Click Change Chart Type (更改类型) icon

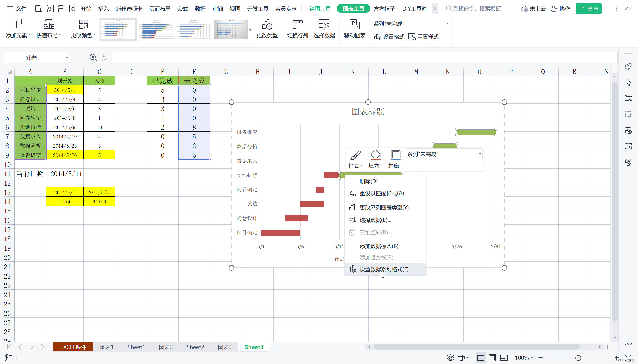tap(267, 25)
